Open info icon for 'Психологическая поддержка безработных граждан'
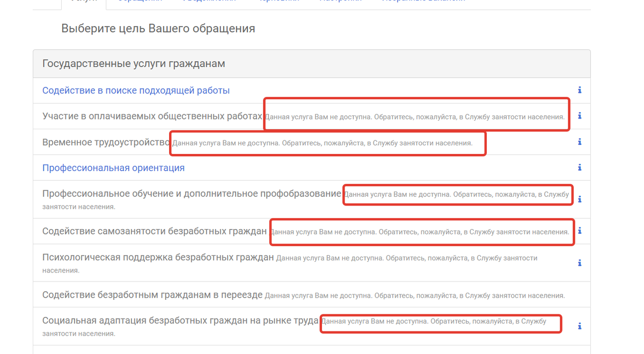This screenshot has width=644, height=354. click(579, 263)
